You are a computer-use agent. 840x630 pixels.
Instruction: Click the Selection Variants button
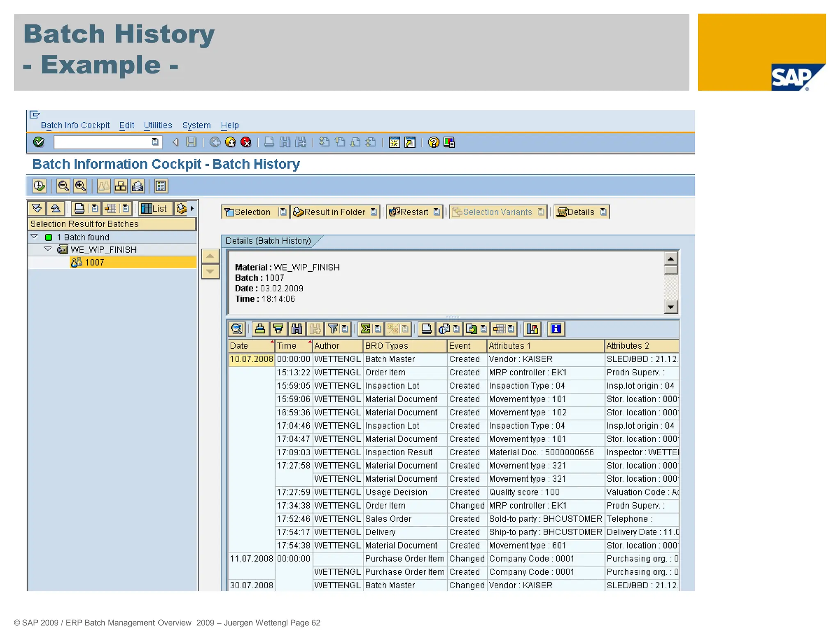[x=493, y=212]
